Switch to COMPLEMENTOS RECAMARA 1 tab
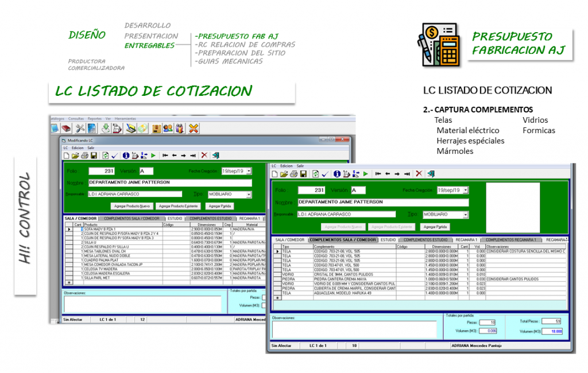 511,239
